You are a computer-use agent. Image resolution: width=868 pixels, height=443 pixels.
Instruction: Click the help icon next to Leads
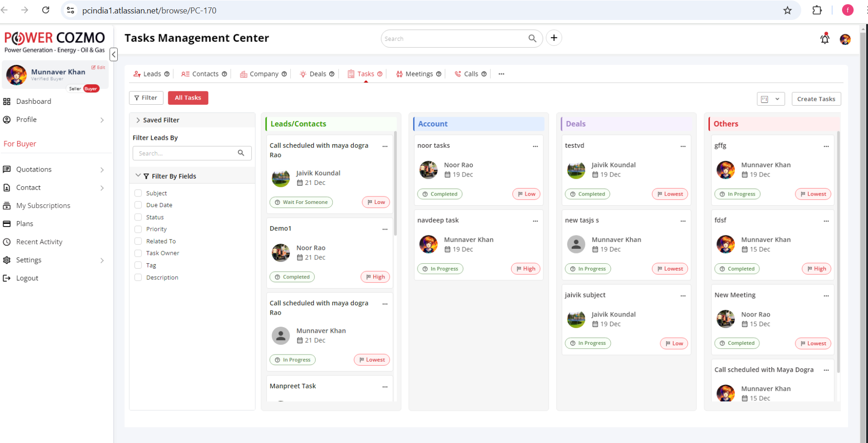pyautogui.click(x=167, y=74)
